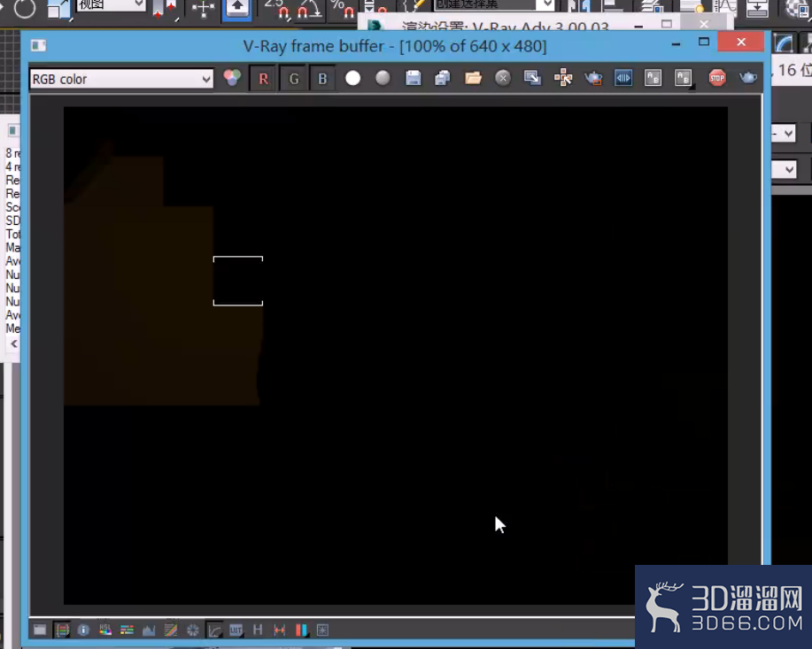Click inside the black render preview area
This screenshot has width=812, height=649.
[396, 355]
